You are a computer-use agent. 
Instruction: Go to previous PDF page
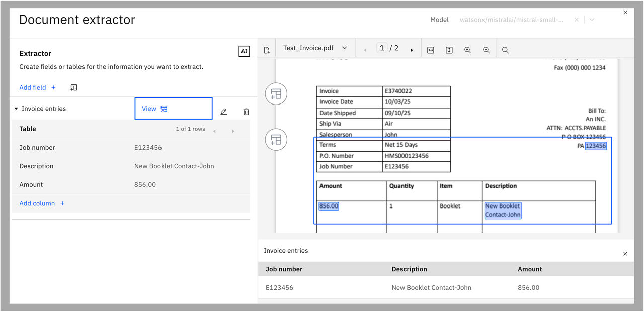pyautogui.click(x=365, y=50)
